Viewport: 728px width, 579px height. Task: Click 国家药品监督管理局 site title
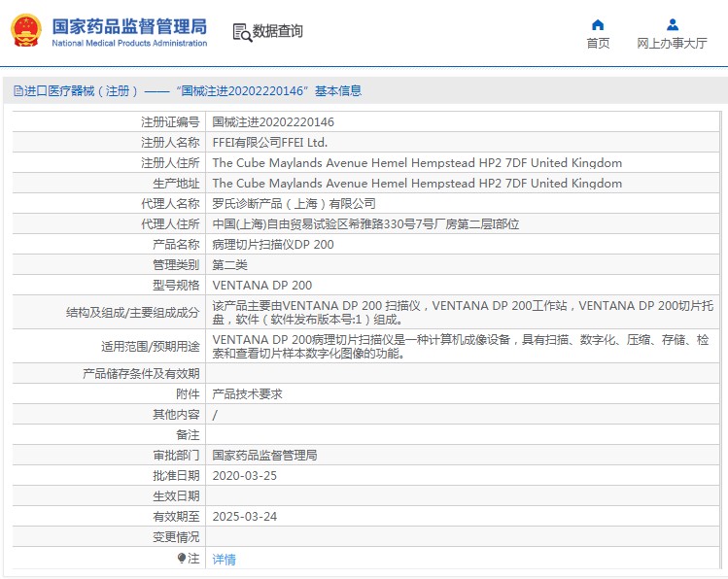click(x=129, y=26)
